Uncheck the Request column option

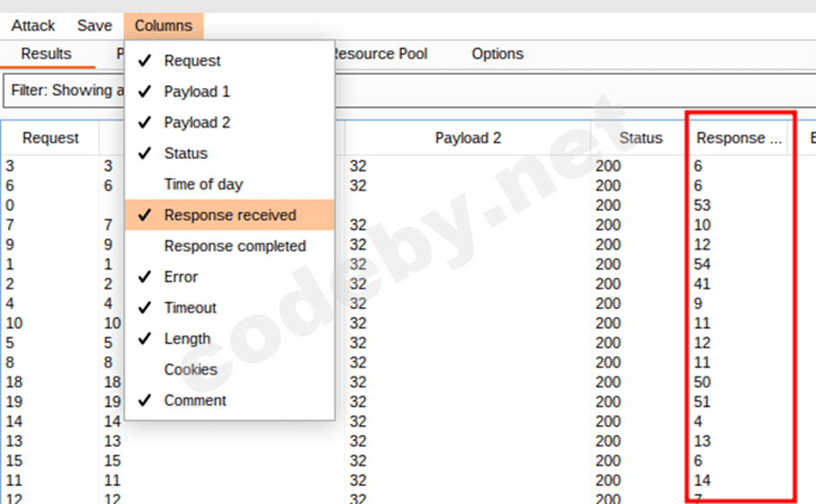click(191, 61)
